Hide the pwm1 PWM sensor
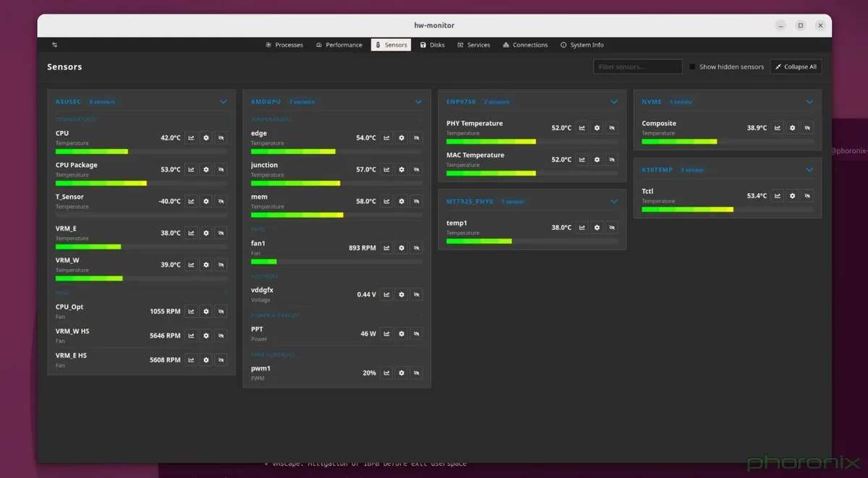This screenshot has width=868, height=478. 417,372
